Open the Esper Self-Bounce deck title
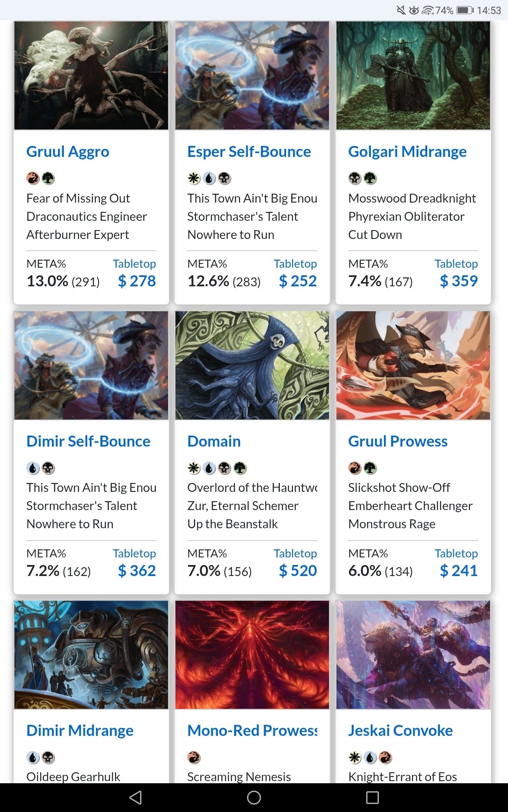The height and width of the screenshot is (812, 508). point(249,151)
